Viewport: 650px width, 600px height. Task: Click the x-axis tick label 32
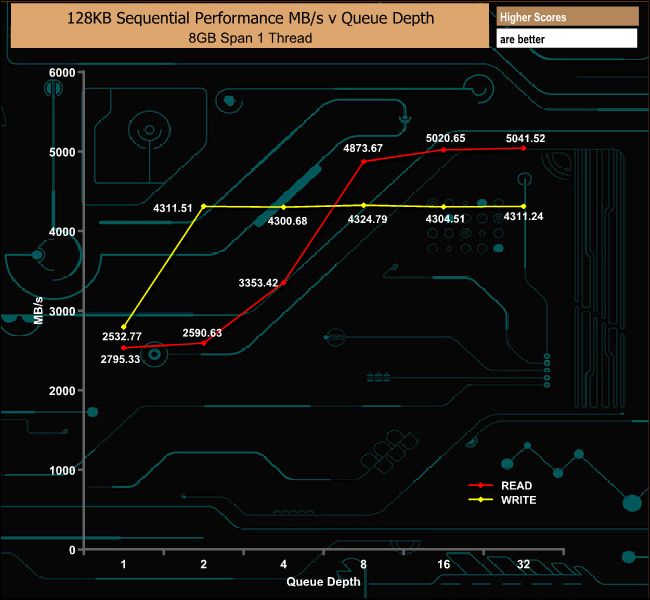[x=524, y=564]
